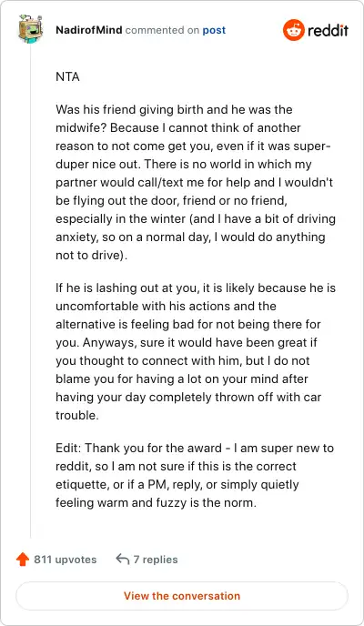
Task: Click the orange Reddit Snoo logo icon
Action: click(294, 30)
